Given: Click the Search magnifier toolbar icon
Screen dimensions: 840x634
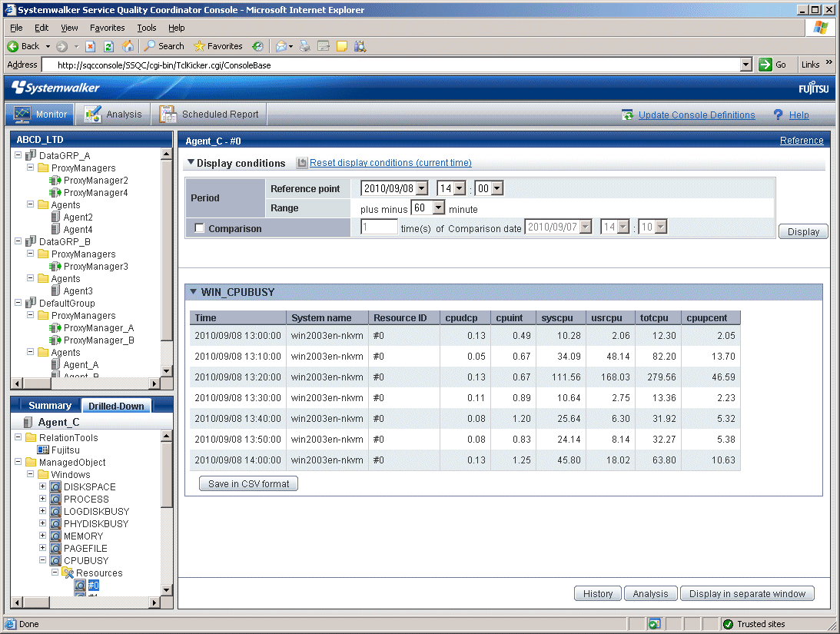Looking at the screenshot, I should click(149, 46).
